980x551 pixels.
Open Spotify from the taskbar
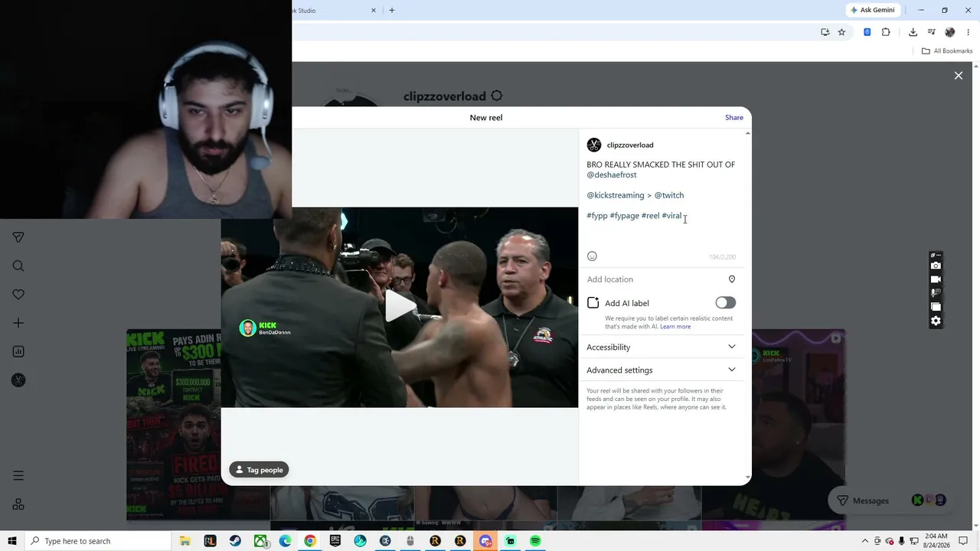(535, 541)
